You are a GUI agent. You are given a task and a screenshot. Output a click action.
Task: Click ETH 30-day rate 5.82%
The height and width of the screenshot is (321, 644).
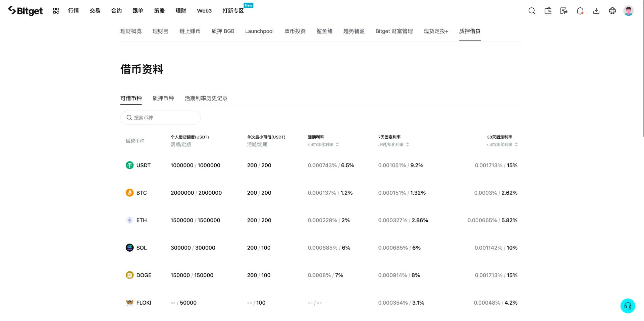pos(509,220)
